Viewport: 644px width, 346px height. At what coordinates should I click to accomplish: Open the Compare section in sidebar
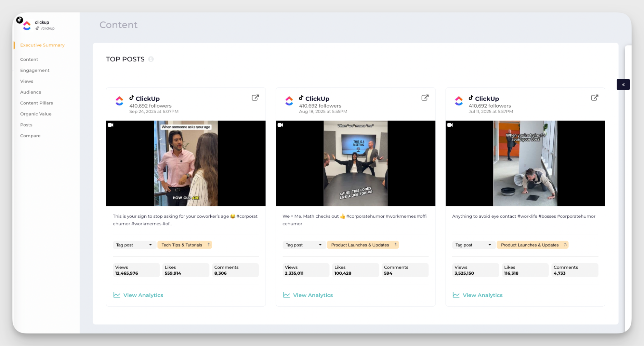click(x=30, y=136)
